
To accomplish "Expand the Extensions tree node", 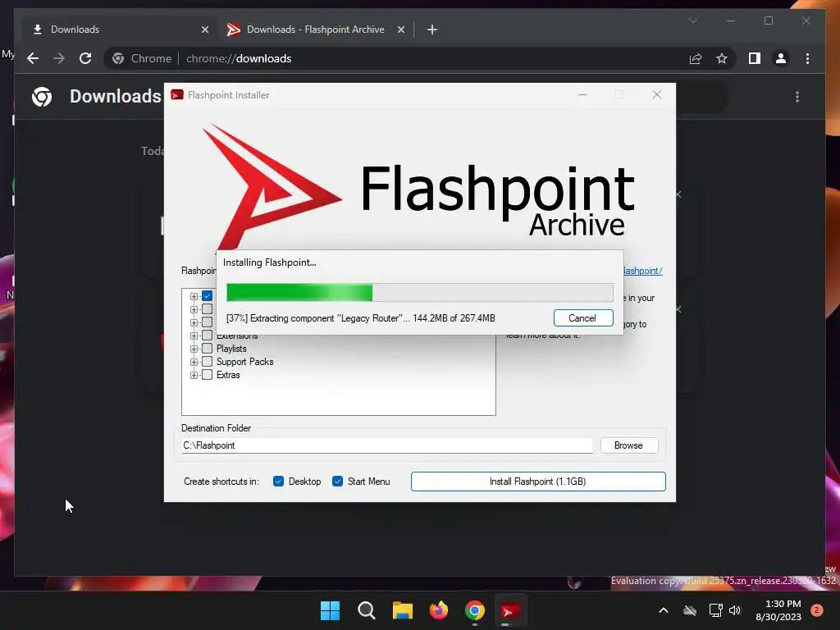I will tap(194, 336).
